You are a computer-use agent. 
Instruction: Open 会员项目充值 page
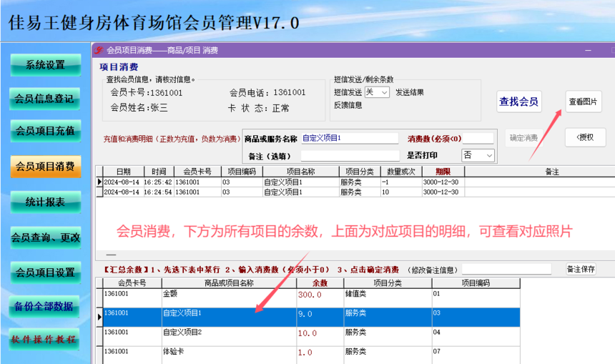(45, 131)
